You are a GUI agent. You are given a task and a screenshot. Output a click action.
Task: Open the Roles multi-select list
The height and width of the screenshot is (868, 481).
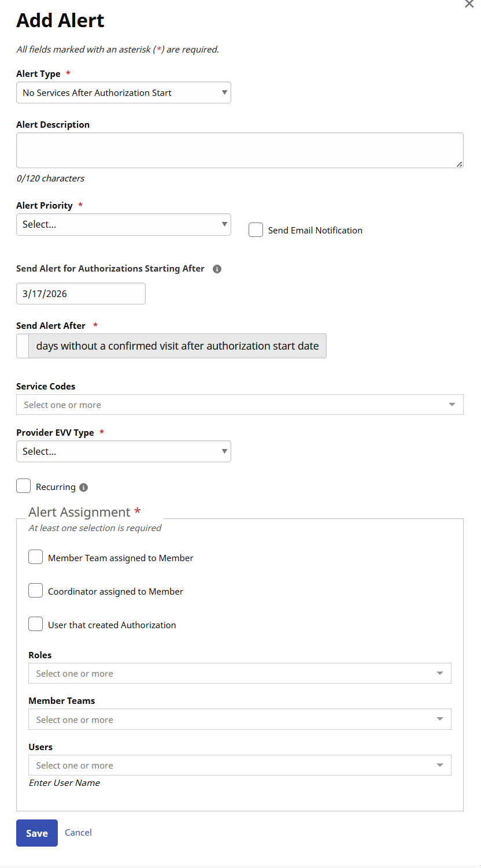239,673
